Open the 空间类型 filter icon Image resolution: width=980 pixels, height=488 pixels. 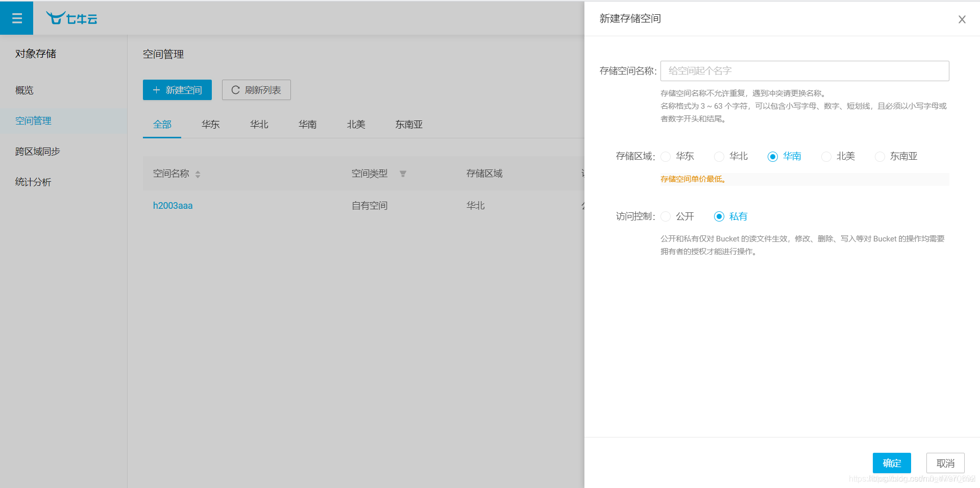[403, 174]
